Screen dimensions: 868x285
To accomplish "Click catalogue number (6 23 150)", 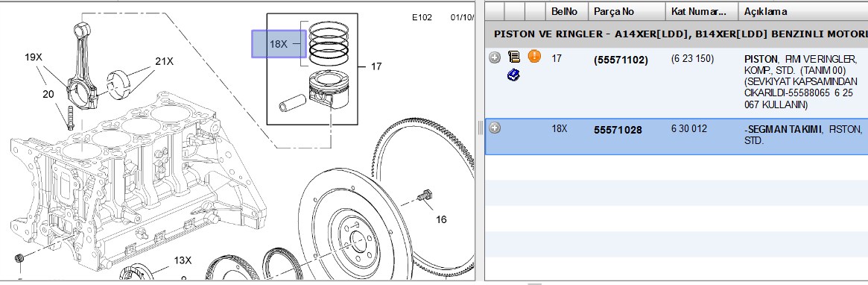I will [692, 58].
